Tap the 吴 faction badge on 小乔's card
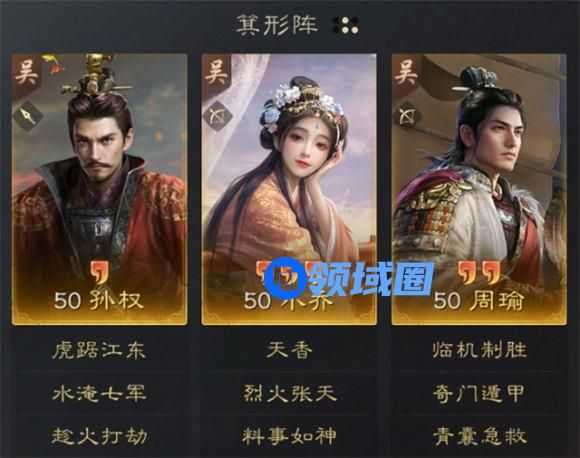The width and height of the screenshot is (580, 458). click(x=216, y=72)
